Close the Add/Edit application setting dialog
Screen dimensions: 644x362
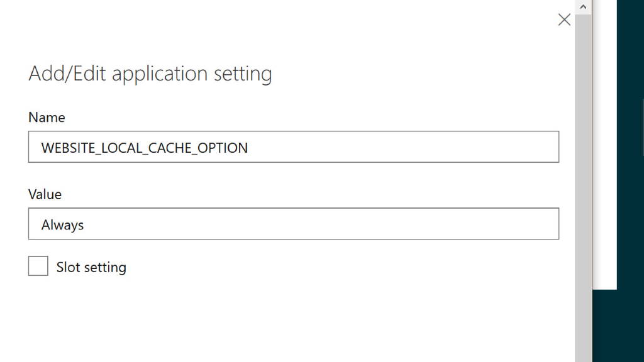coord(563,19)
